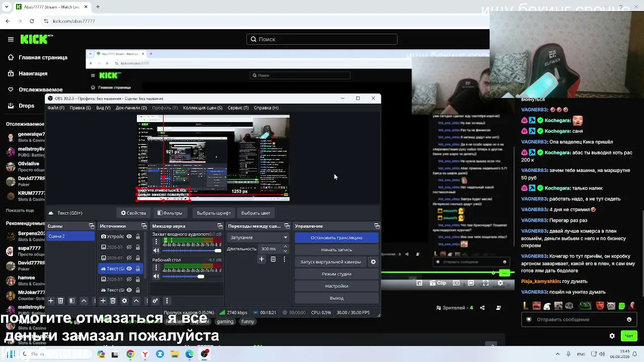Open scene filters icon in Scenes panel
Screen dimensions: 644x362
(x=72, y=301)
